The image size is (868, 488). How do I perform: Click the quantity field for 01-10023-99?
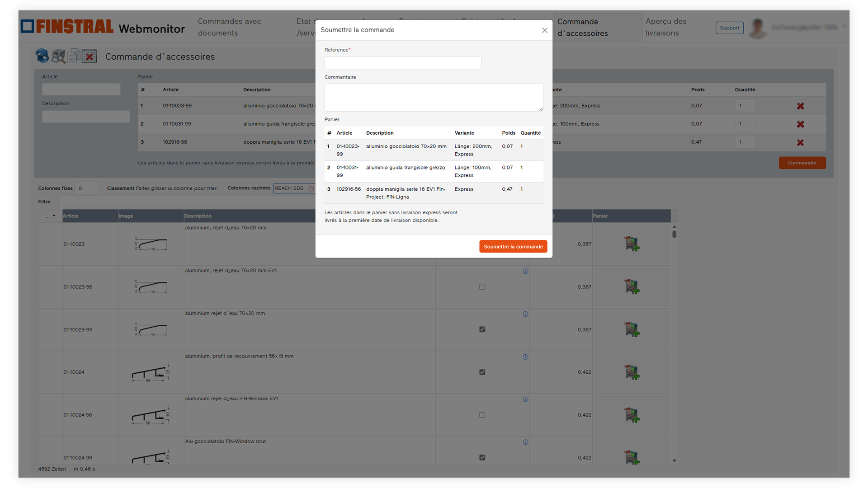745,106
